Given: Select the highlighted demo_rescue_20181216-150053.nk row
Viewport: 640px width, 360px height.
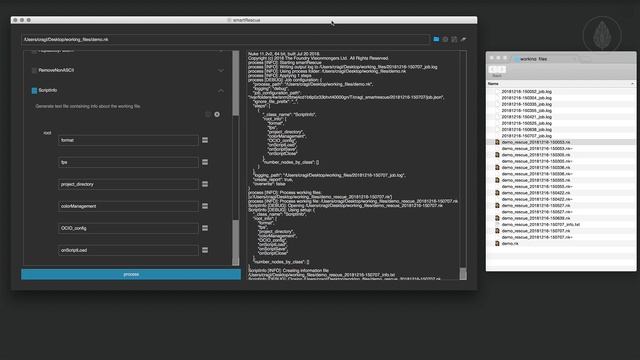Looking at the screenshot, I should 561,142.
